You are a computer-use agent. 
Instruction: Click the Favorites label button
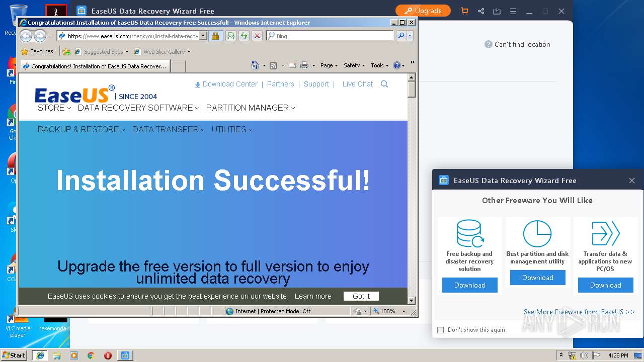[41, 51]
